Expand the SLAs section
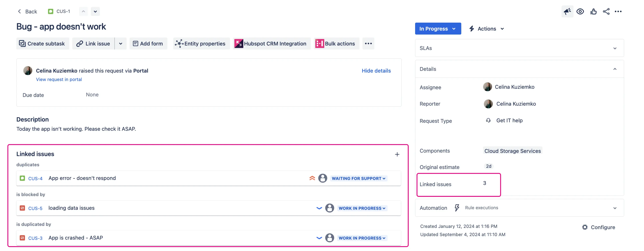Screen dimensions: 644x251 (615, 48)
